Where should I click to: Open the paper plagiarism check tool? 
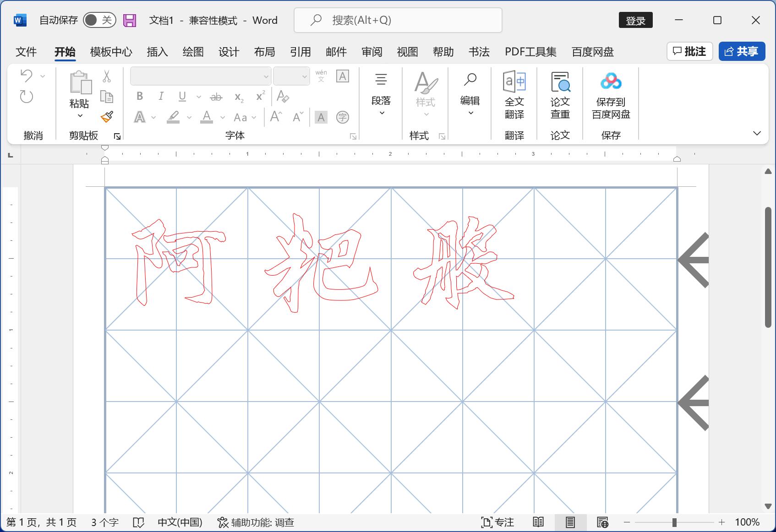click(x=560, y=95)
